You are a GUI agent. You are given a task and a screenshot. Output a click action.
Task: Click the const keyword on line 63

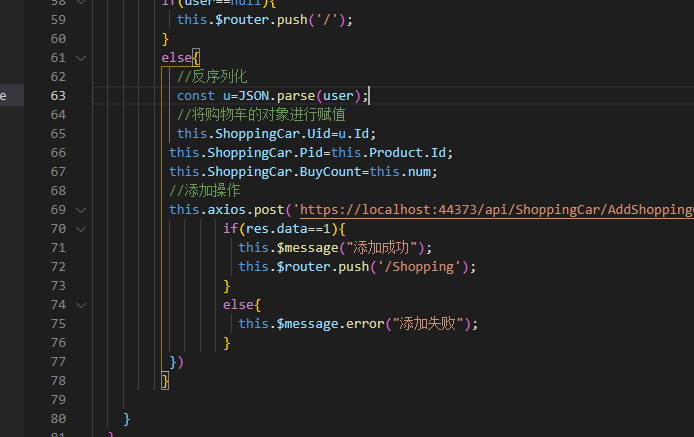click(196, 96)
